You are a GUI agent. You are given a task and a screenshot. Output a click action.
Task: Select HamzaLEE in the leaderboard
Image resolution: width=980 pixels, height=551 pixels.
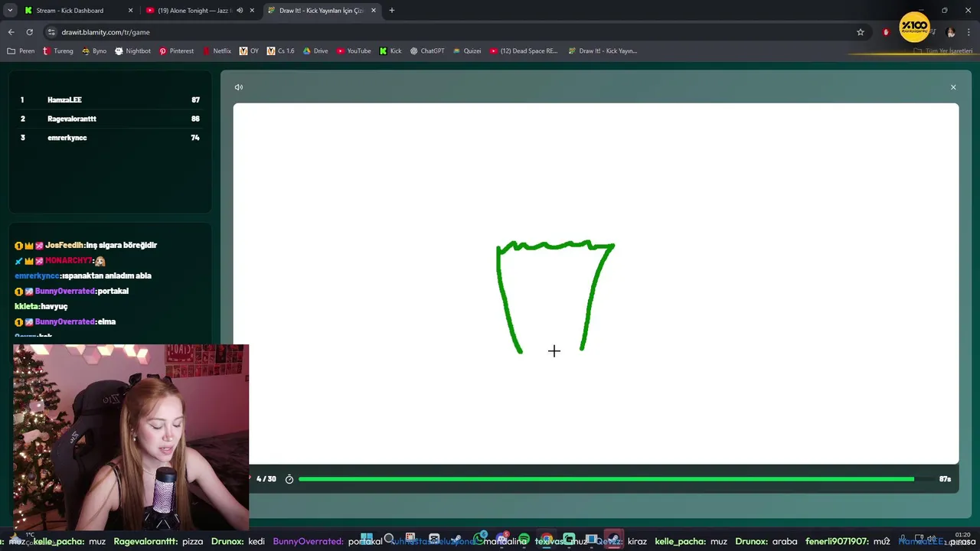coord(109,100)
